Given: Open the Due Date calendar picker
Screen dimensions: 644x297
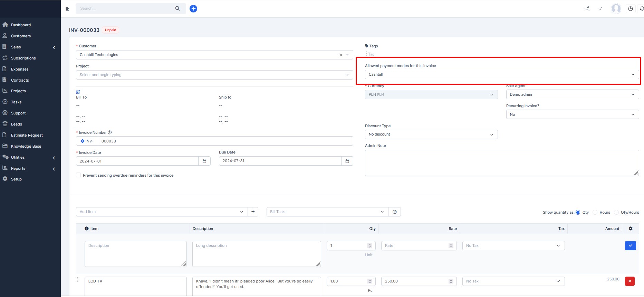Looking at the screenshot, I should (x=347, y=161).
